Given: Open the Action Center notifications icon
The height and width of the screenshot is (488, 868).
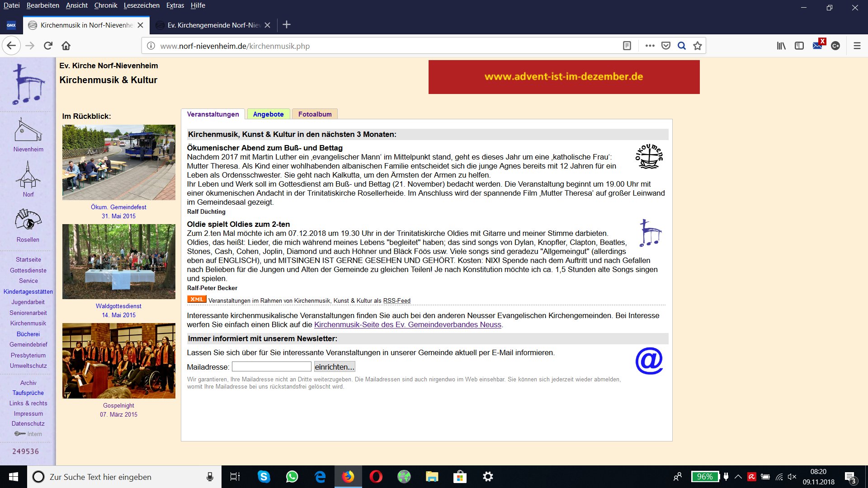Looking at the screenshot, I should coord(850,477).
